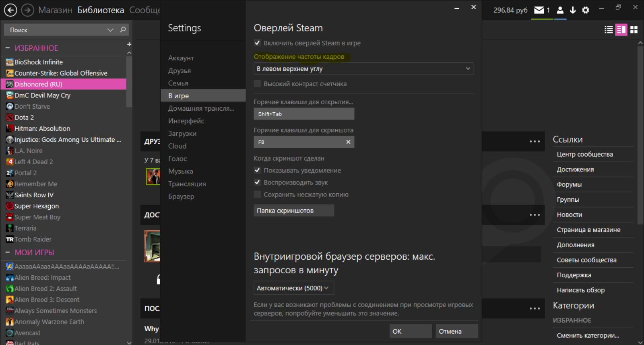The width and height of the screenshot is (644, 345).
Task: Open the friends section three-dots menu
Action: point(535,141)
